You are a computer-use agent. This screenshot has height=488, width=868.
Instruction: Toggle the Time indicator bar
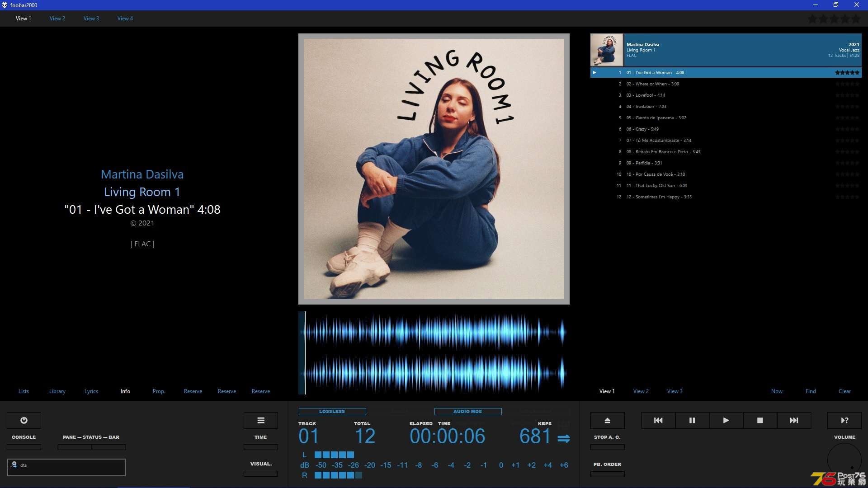261,447
